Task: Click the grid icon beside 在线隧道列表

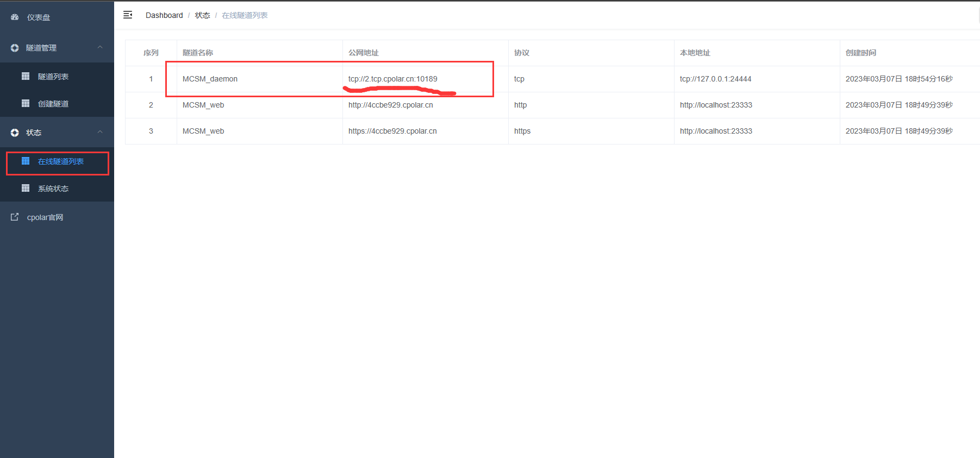Action: 26,161
